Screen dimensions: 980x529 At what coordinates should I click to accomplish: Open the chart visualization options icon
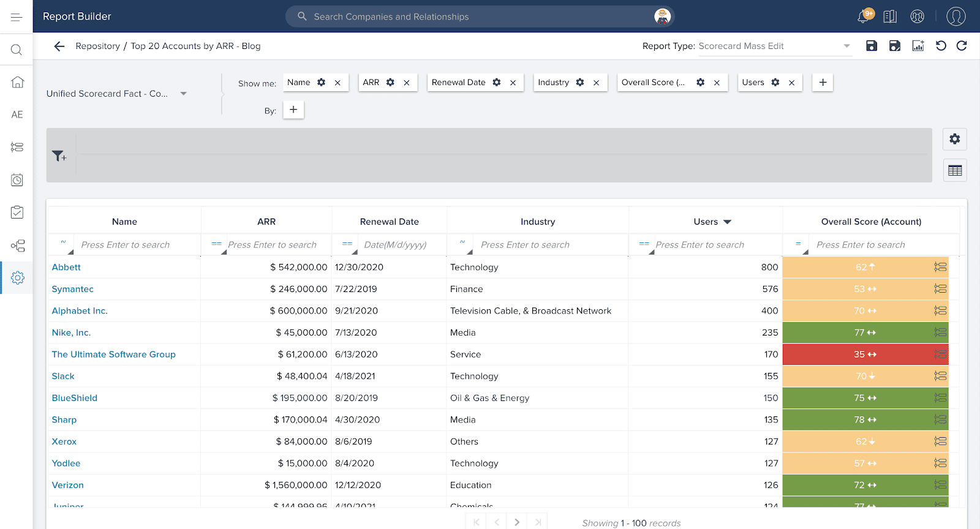click(x=918, y=46)
